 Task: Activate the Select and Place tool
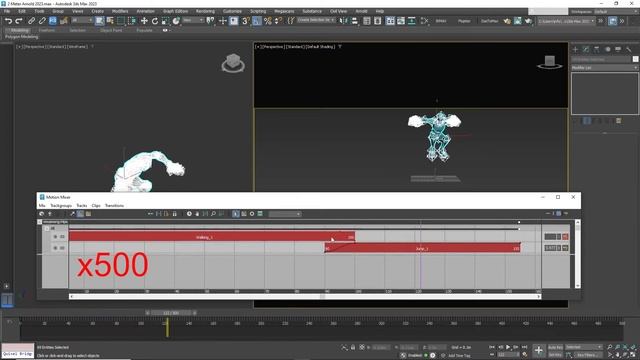click(176, 21)
